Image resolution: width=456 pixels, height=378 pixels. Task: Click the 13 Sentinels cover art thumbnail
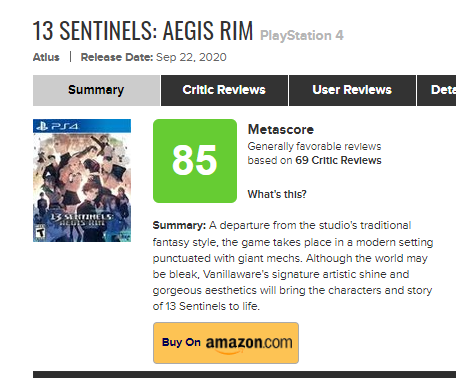(82, 180)
